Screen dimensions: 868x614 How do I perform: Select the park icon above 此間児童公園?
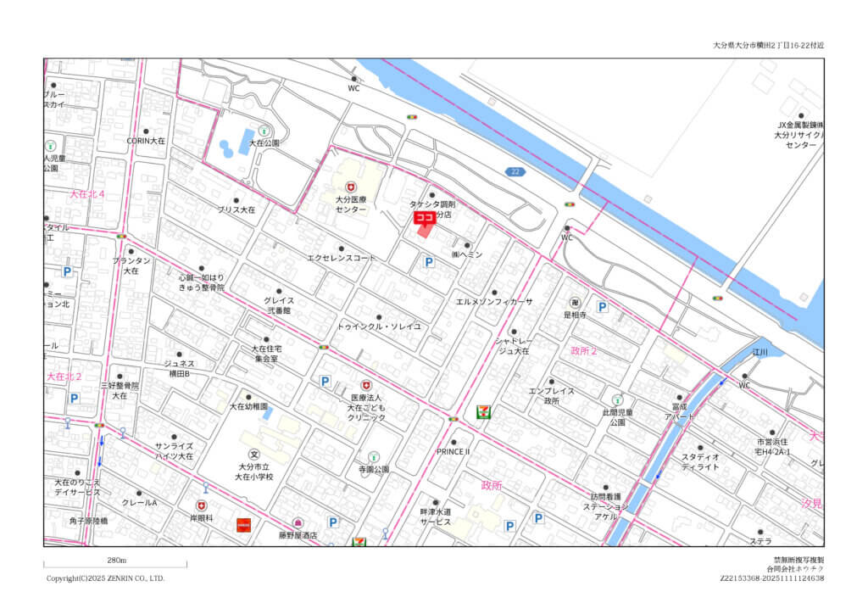[617, 399]
